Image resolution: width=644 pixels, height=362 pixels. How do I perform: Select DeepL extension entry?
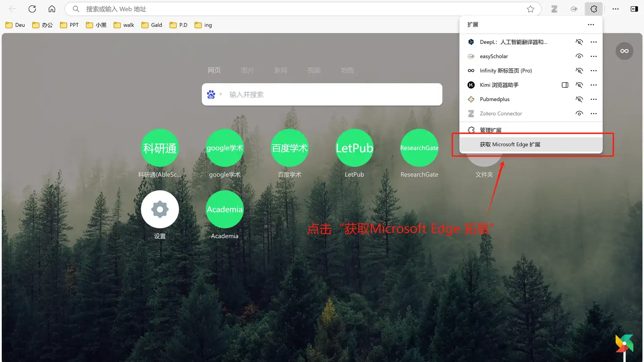513,42
